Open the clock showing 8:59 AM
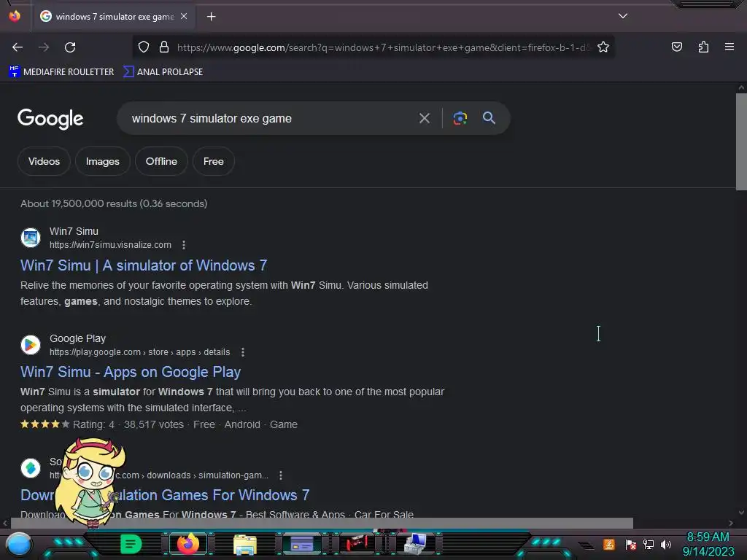The image size is (747, 560). click(x=708, y=544)
